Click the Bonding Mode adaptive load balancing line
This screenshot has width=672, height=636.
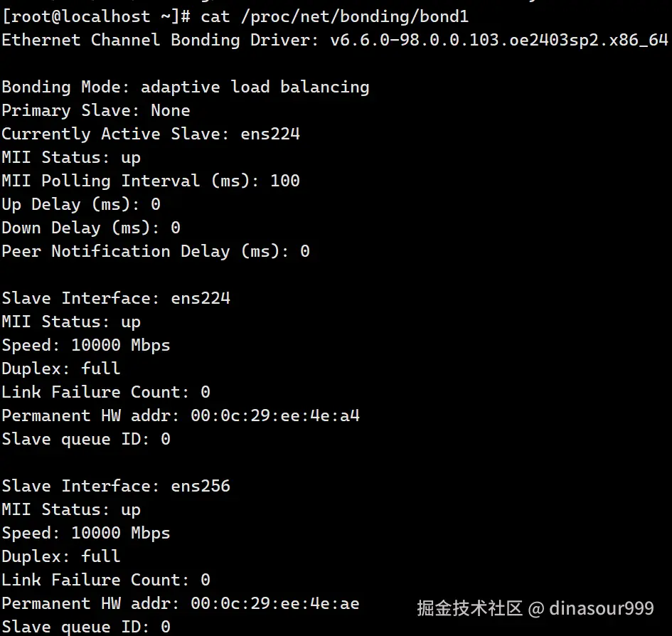[x=185, y=87]
